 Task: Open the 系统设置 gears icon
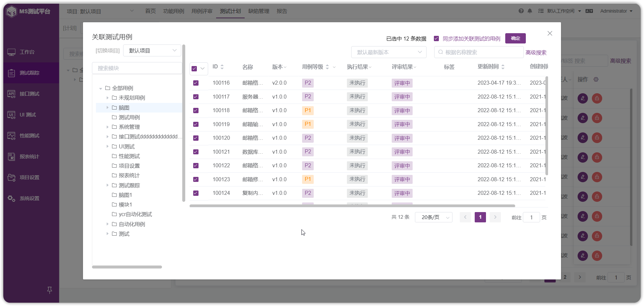(12, 198)
